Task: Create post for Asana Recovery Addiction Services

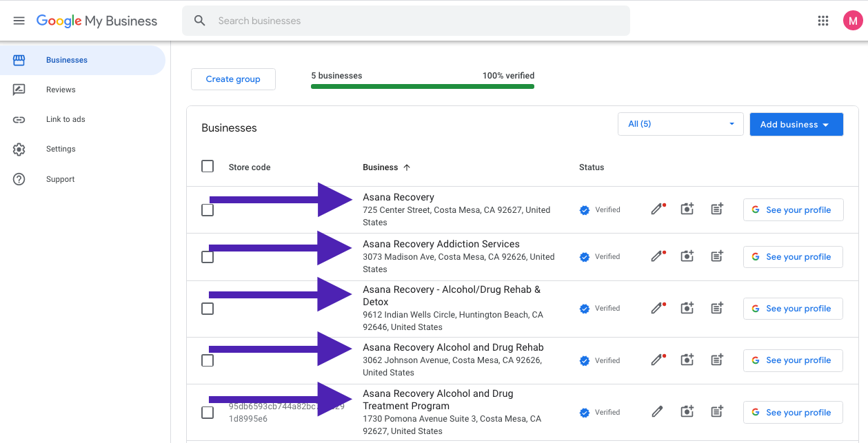Action: tap(717, 256)
